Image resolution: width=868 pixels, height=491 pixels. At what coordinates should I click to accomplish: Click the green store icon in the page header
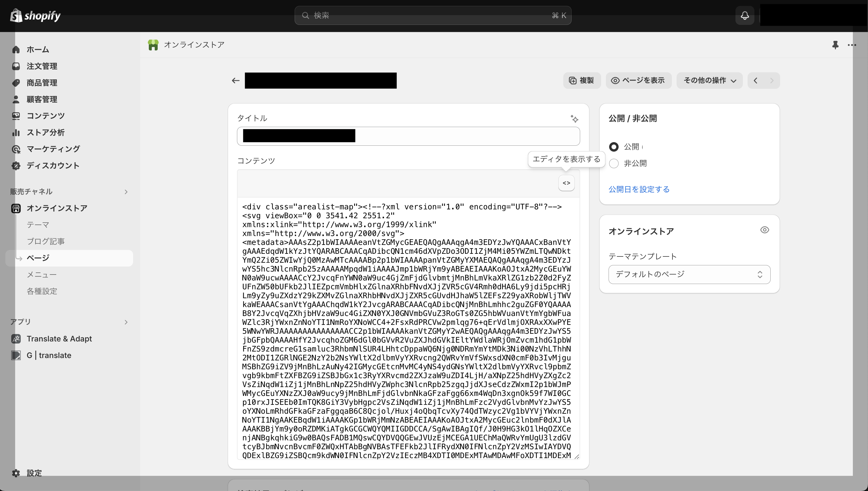coord(153,45)
